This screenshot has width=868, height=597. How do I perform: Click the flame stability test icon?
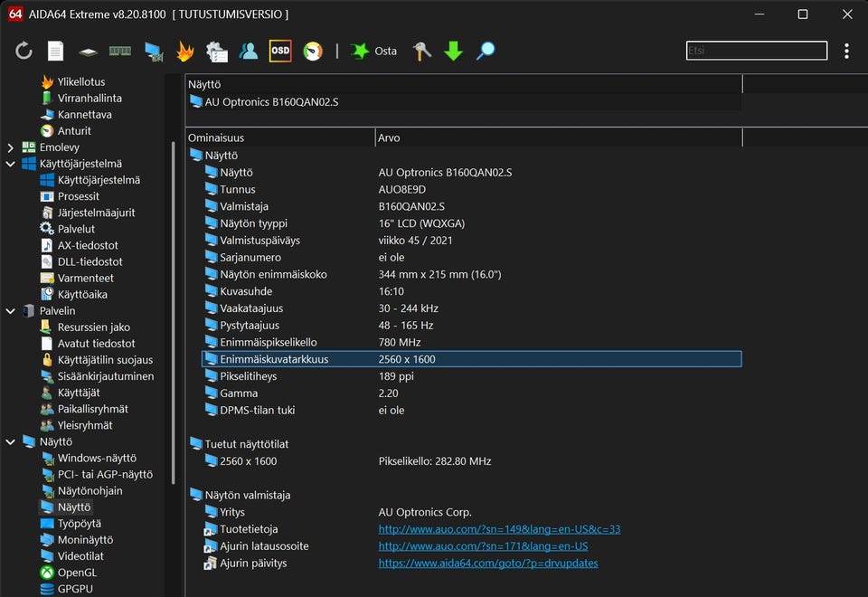184,52
